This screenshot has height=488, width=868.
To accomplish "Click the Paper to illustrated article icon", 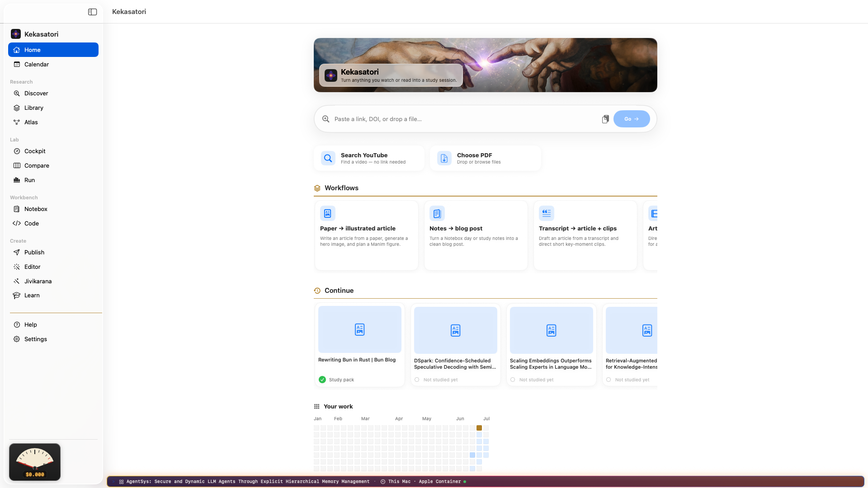I will 328,213.
